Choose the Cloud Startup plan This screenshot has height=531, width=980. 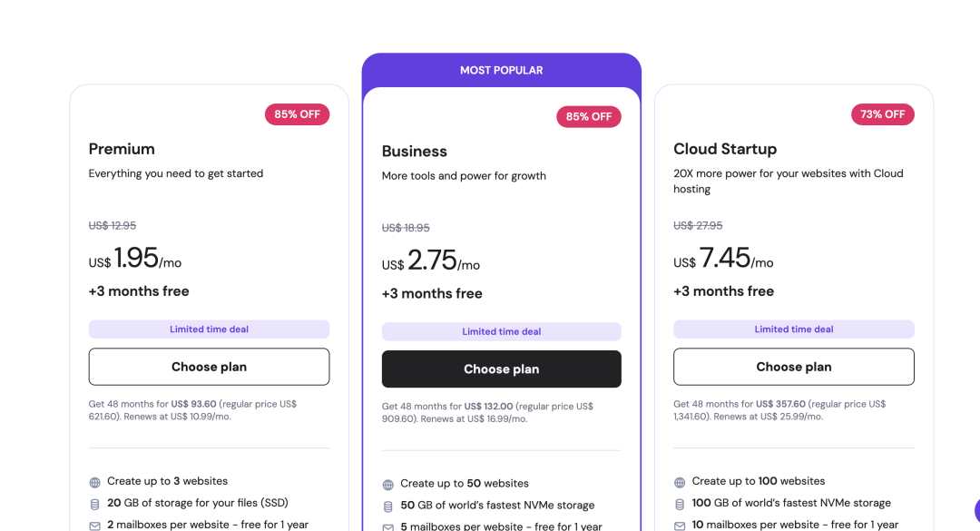pyautogui.click(x=793, y=367)
